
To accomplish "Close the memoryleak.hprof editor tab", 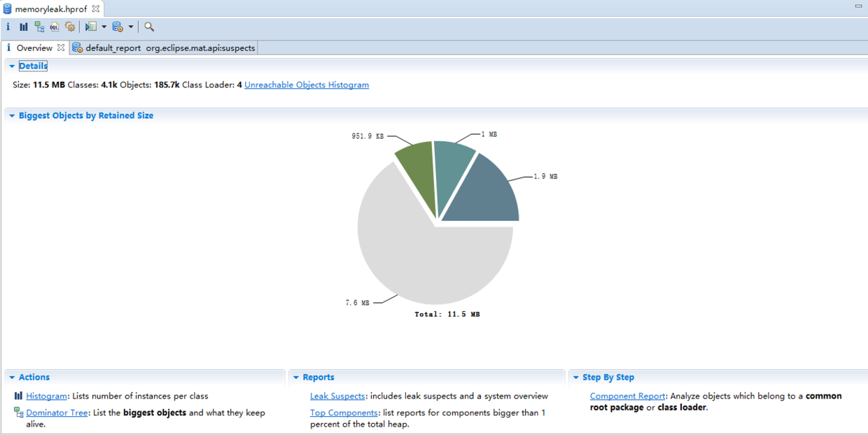I will pyautogui.click(x=96, y=9).
